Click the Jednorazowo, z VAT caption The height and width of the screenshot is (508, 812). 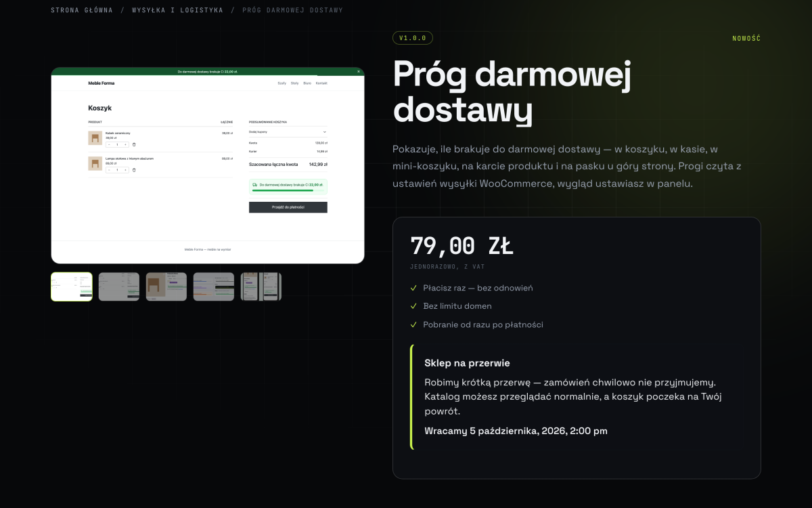tap(447, 267)
